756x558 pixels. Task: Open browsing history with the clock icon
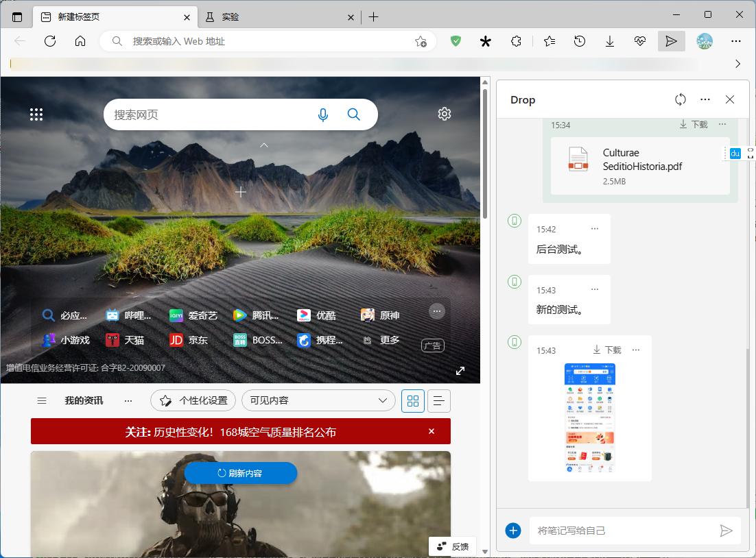[580, 41]
